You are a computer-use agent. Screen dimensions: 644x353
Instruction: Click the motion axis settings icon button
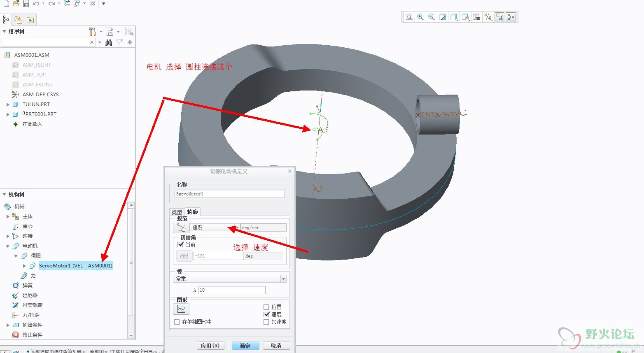pos(181,227)
